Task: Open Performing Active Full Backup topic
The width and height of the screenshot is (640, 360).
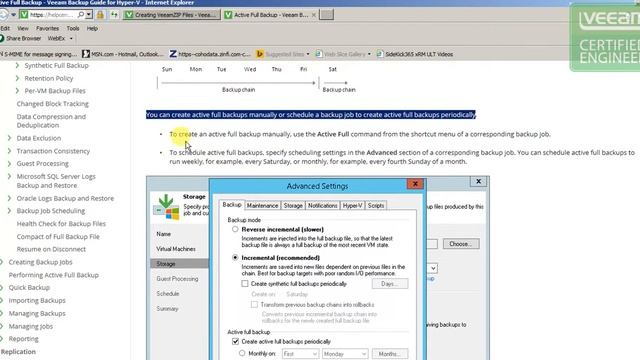Action: coord(54,275)
